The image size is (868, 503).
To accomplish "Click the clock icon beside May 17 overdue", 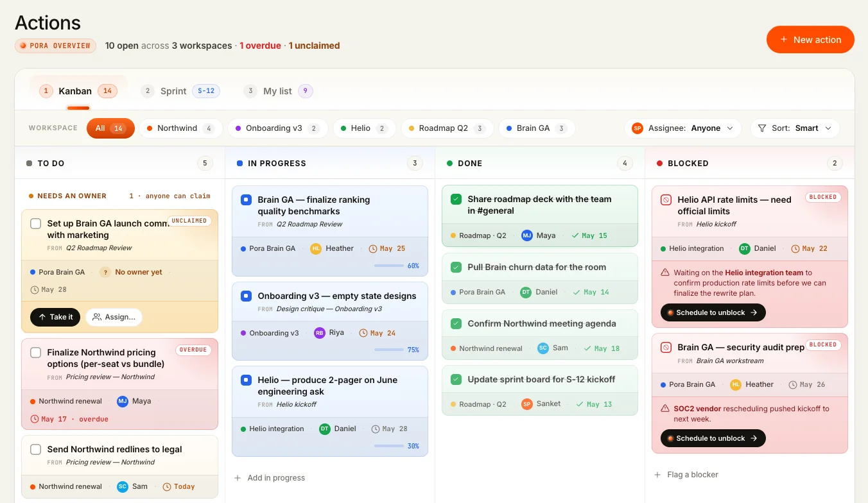I will coord(35,419).
